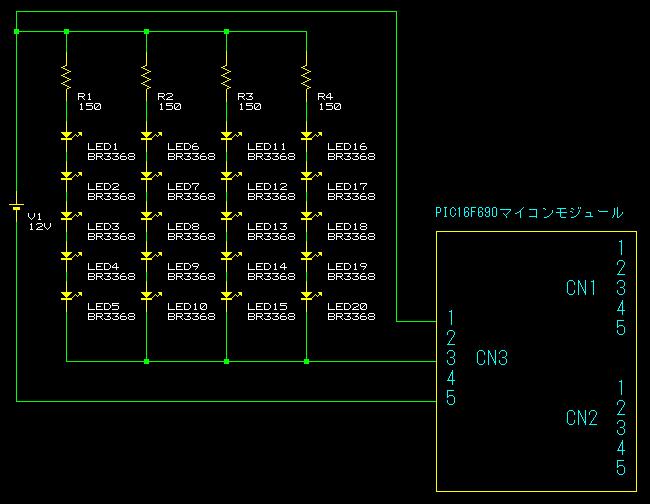Pick pin 3 of connector CN1
650x504 pixels.
[621, 288]
